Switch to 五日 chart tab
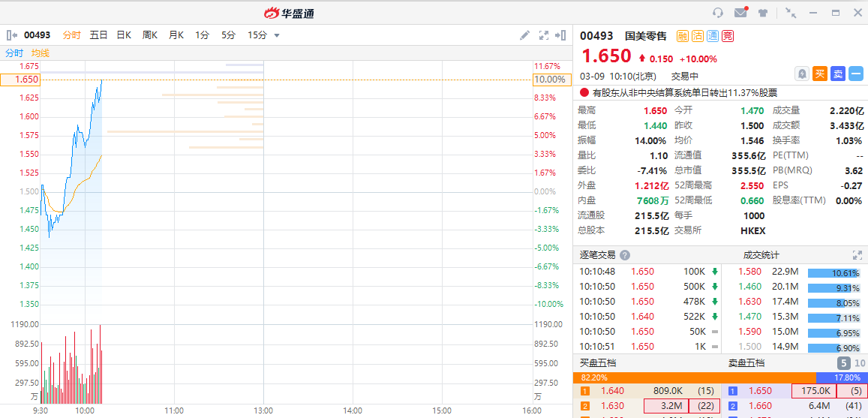 [98, 35]
